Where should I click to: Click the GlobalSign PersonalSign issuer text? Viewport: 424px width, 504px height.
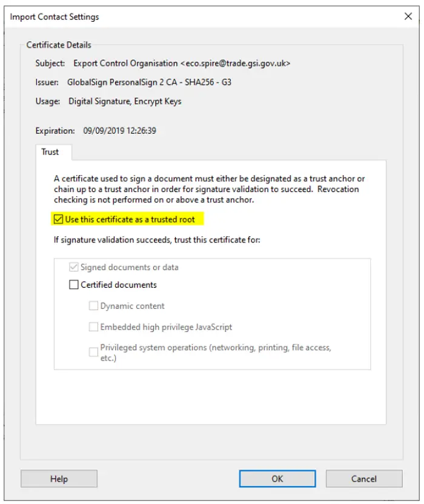[x=149, y=82]
